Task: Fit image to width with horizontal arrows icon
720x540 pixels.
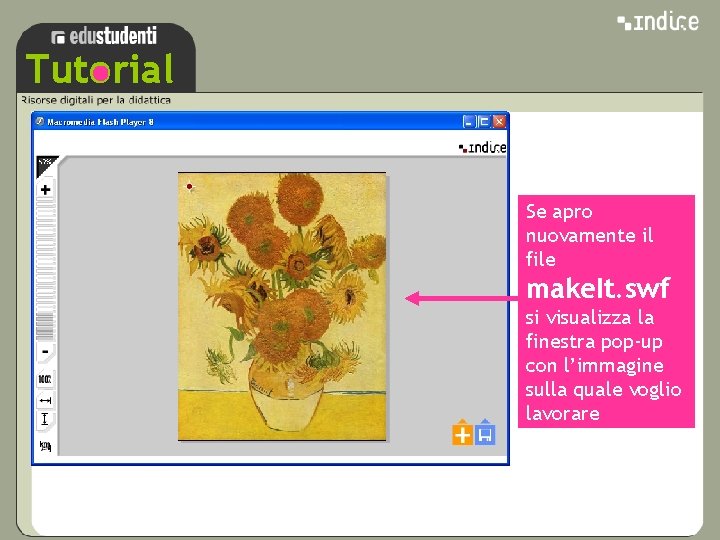Action: (45, 400)
